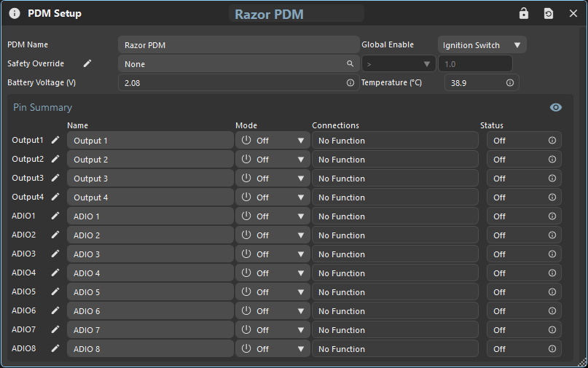Click the Temperature info icon
Screen dimensions: 588x368
click(509, 83)
